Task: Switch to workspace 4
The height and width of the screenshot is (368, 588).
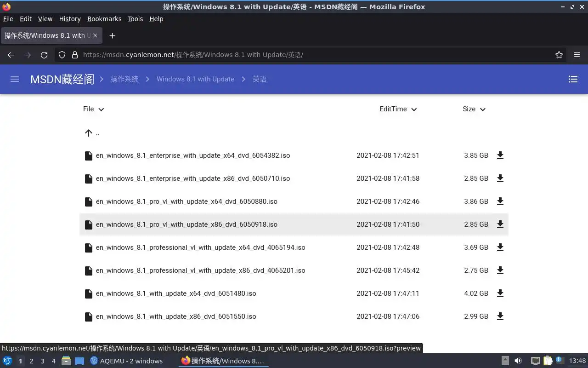Action: pos(54,361)
